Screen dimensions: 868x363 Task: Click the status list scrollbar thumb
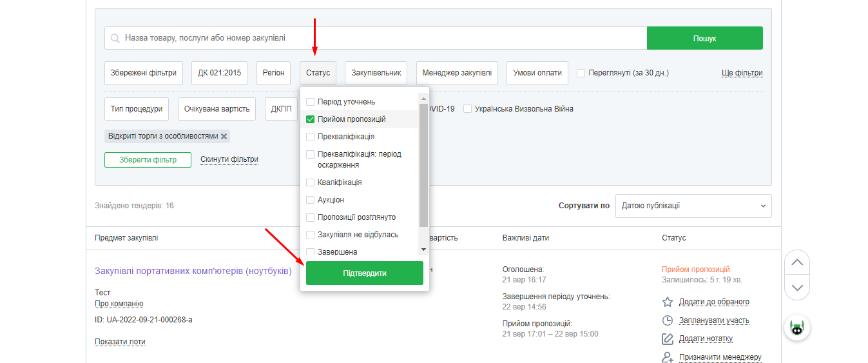pyautogui.click(x=423, y=164)
